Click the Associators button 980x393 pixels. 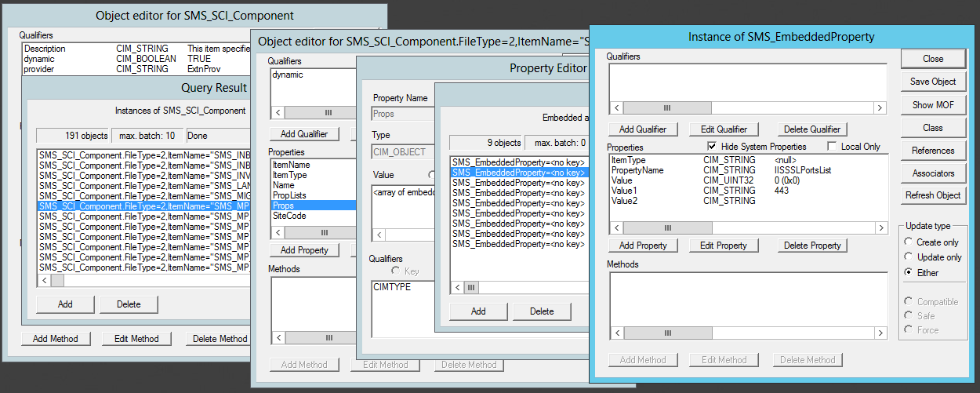(933, 173)
